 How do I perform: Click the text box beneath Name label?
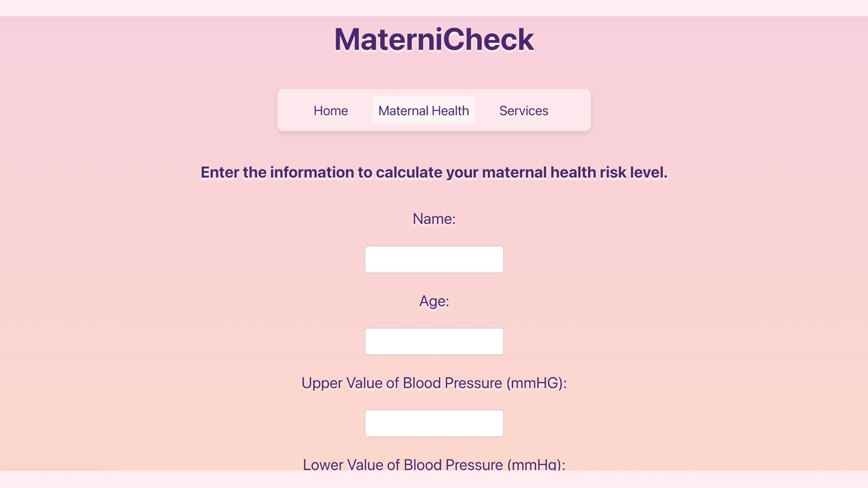coord(434,259)
